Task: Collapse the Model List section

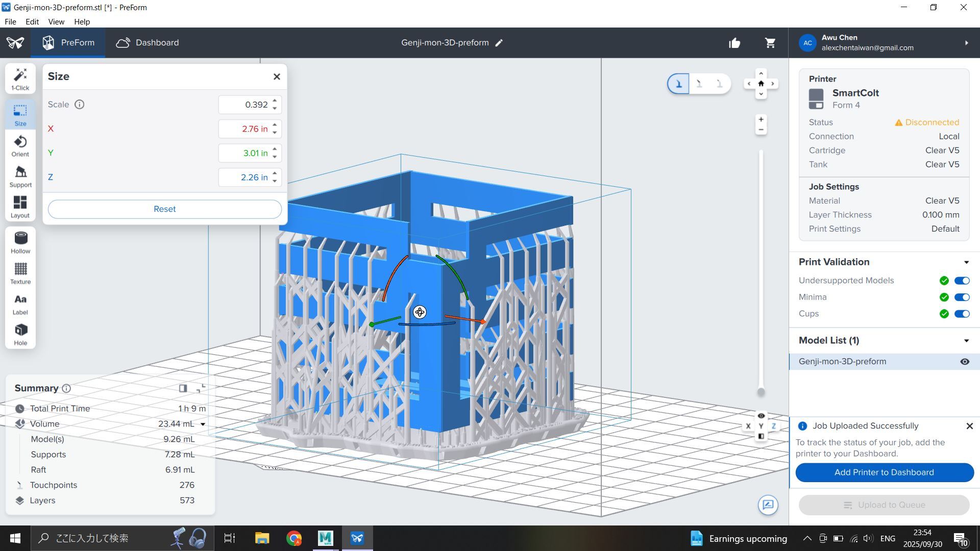Action: (966, 341)
